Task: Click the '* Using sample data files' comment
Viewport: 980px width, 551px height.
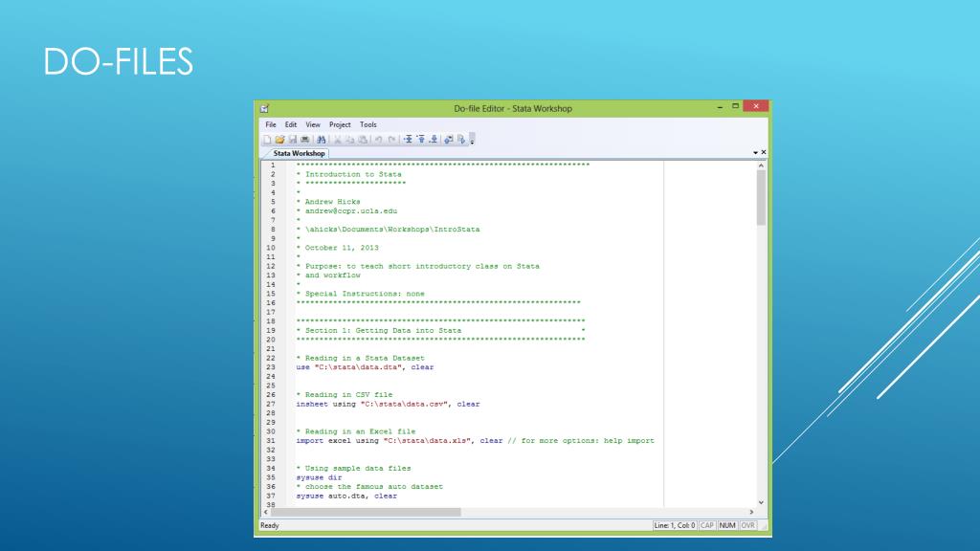Action: click(353, 469)
